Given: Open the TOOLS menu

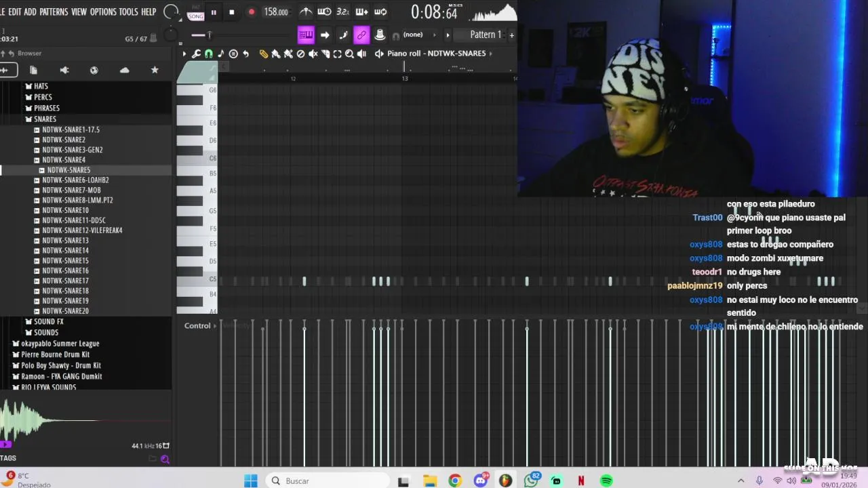Looking at the screenshot, I should pyautogui.click(x=128, y=12).
